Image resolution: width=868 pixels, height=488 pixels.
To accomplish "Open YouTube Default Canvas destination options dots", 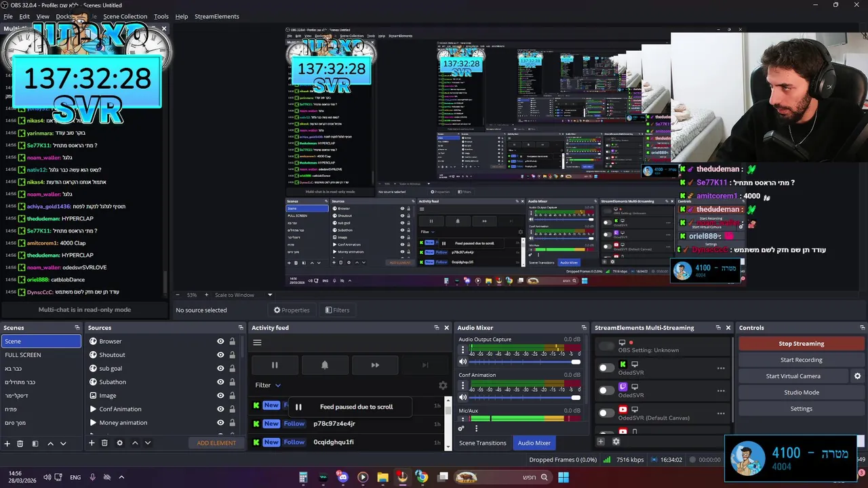I will pyautogui.click(x=721, y=413).
